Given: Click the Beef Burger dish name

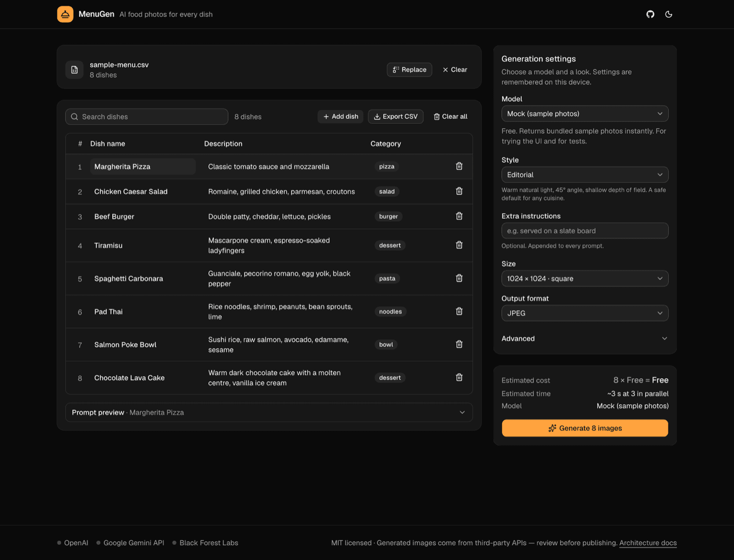Looking at the screenshot, I should (x=114, y=216).
